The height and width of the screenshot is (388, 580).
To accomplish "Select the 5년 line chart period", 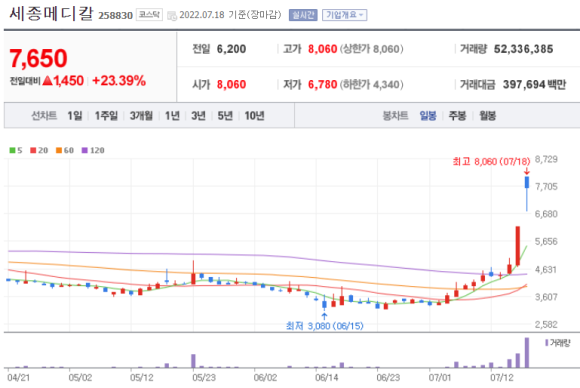I will click(x=225, y=116).
